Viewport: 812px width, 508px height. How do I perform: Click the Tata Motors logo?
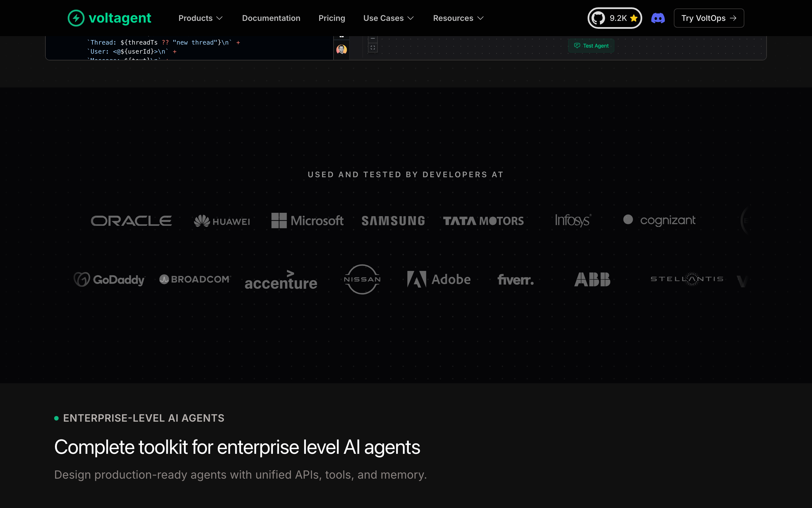tap(483, 221)
